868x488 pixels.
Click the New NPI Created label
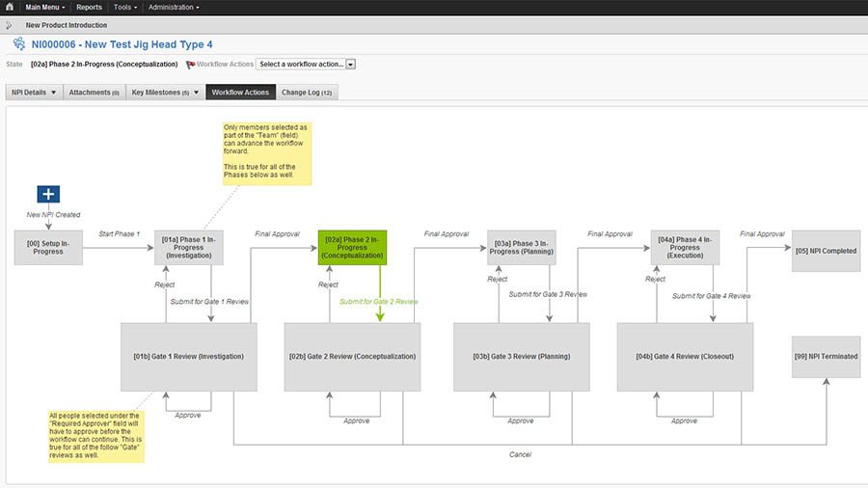tap(53, 215)
